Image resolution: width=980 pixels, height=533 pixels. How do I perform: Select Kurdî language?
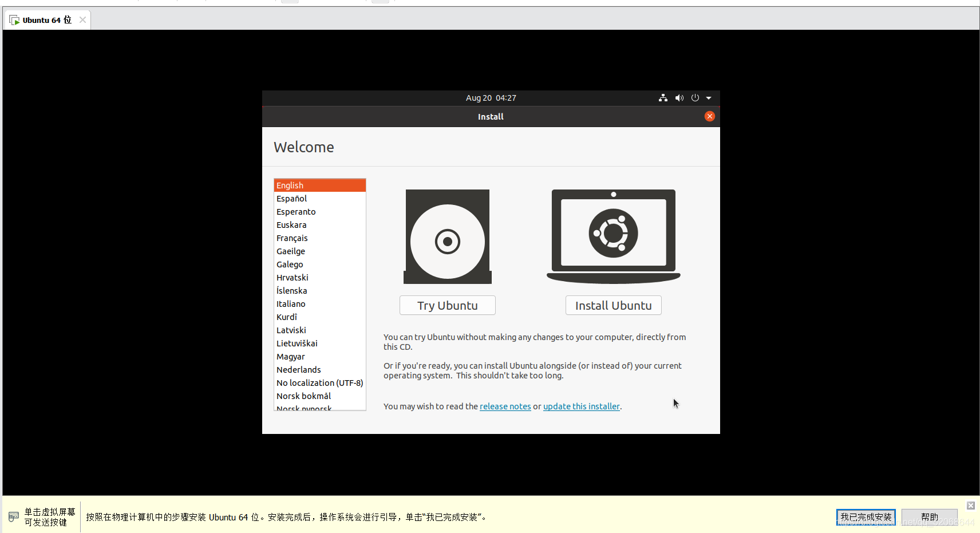[x=320, y=317]
